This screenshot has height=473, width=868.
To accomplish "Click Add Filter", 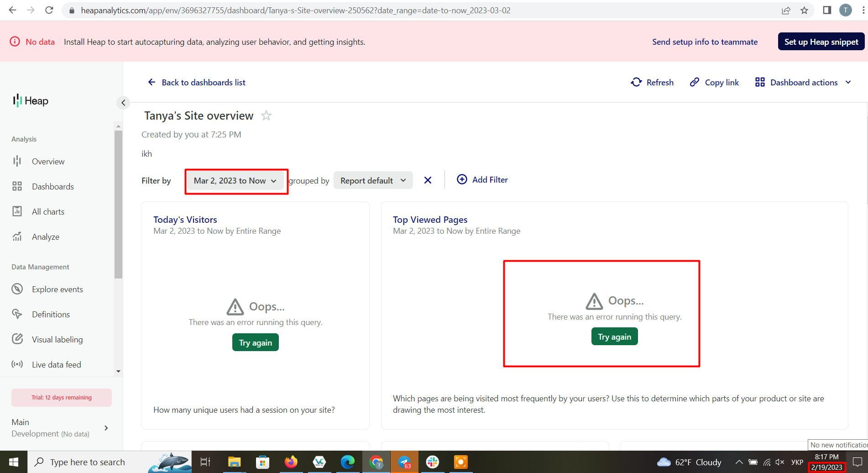I will point(482,180).
